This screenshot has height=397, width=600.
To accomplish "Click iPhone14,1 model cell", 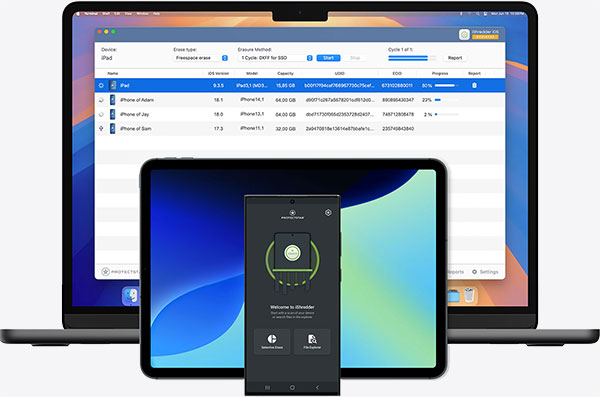I will click(x=252, y=100).
